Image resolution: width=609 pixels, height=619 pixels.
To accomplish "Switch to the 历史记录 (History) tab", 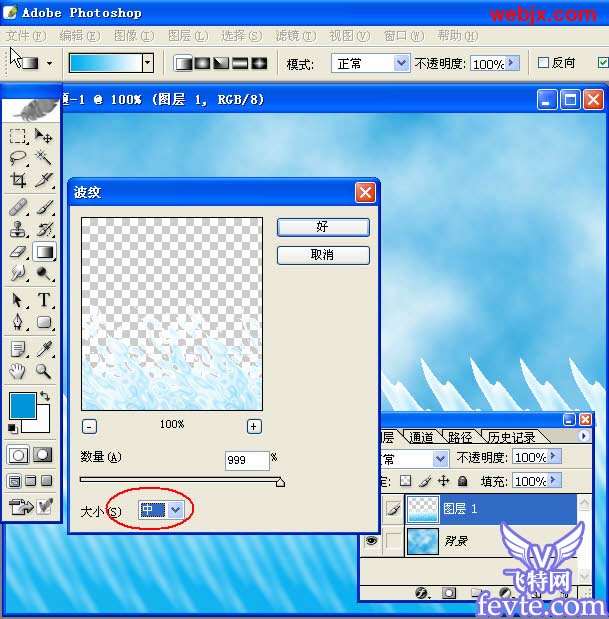I will click(x=510, y=437).
